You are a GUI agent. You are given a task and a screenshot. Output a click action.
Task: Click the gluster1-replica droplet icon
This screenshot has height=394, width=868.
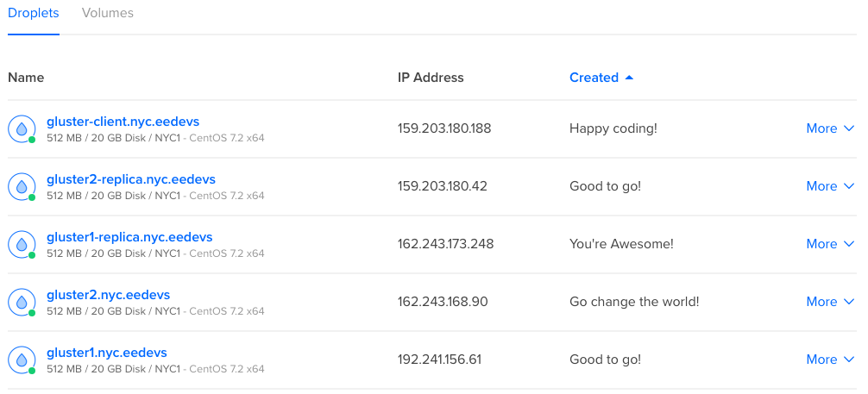point(21,244)
